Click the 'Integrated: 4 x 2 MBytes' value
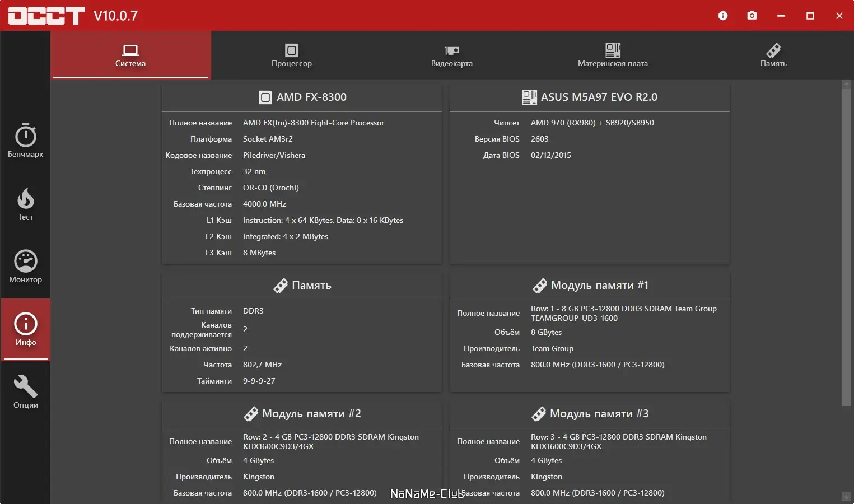The width and height of the screenshot is (854, 504). coord(286,237)
